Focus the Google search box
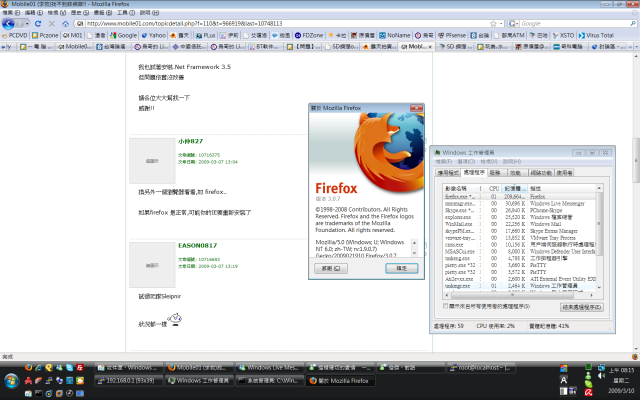 pyautogui.click(x=575, y=24)
